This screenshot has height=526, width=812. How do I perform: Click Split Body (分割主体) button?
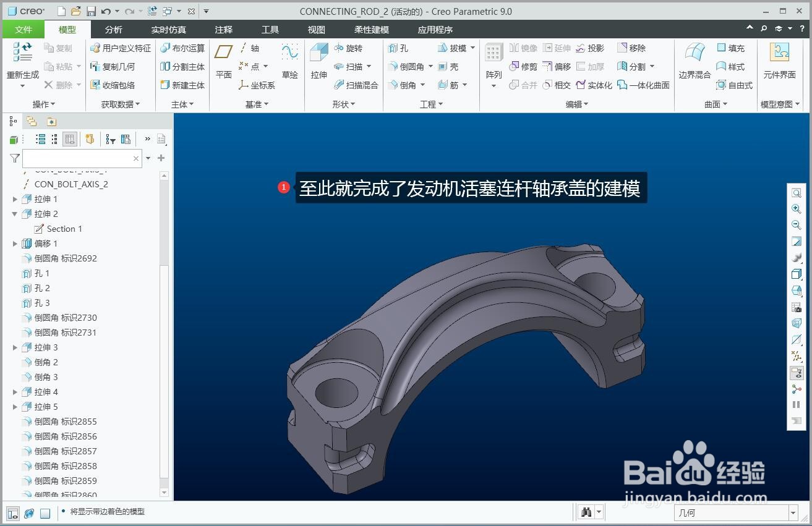[x=182, y=67]
